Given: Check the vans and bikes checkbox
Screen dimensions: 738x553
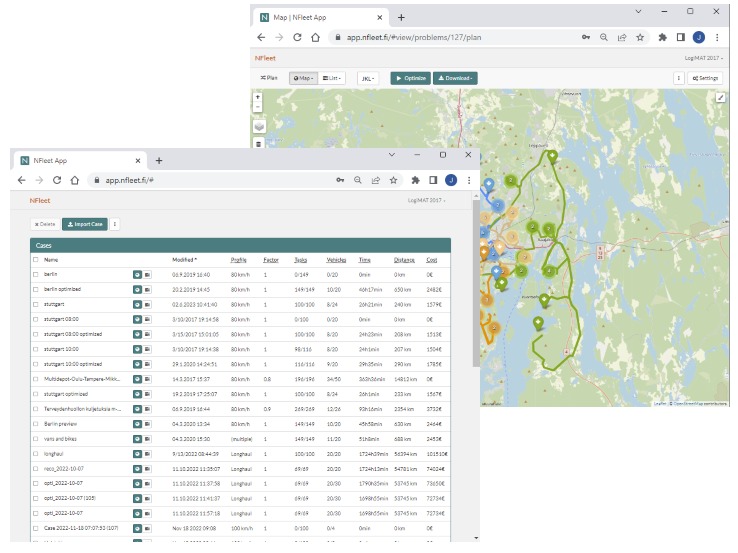Looking at the screenshot, I should pyautogui.click(x=35, y=439).
